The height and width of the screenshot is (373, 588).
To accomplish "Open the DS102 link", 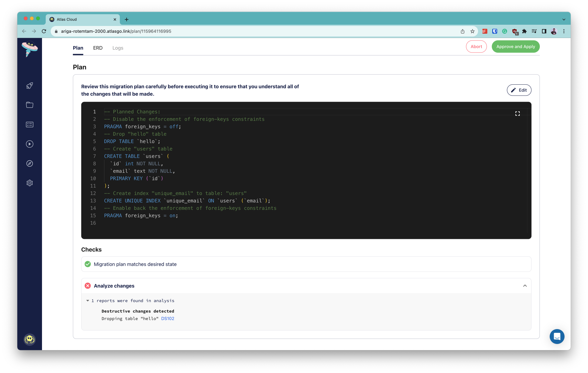I will 168,319.
